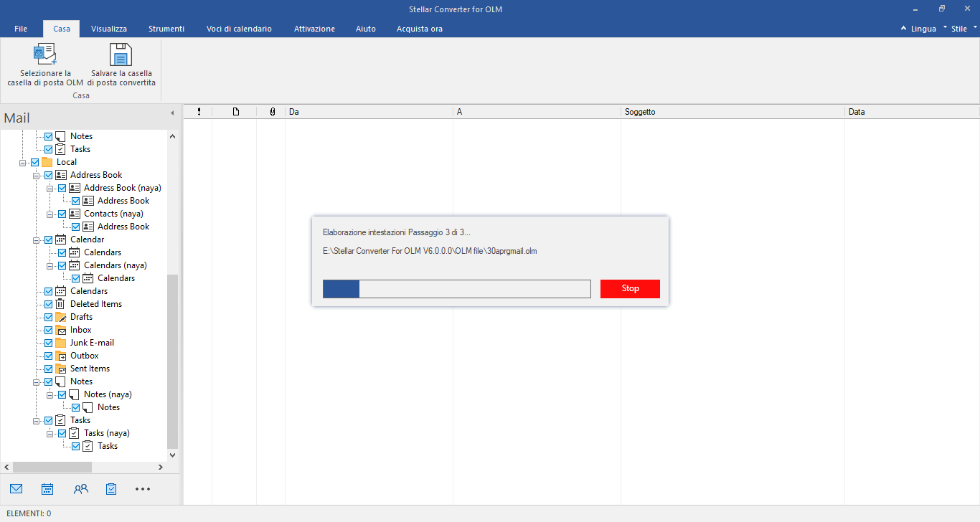The image size is (980, 522).
Task: Collapse the Local folder tree node
Action: pos(23,163)
